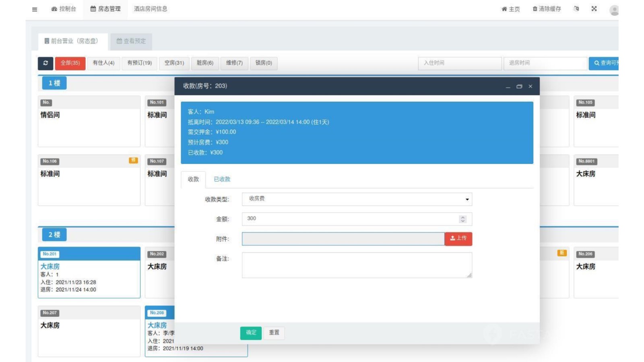
Task: Open room No.201 大床房 card
Action: click(89, 273)
